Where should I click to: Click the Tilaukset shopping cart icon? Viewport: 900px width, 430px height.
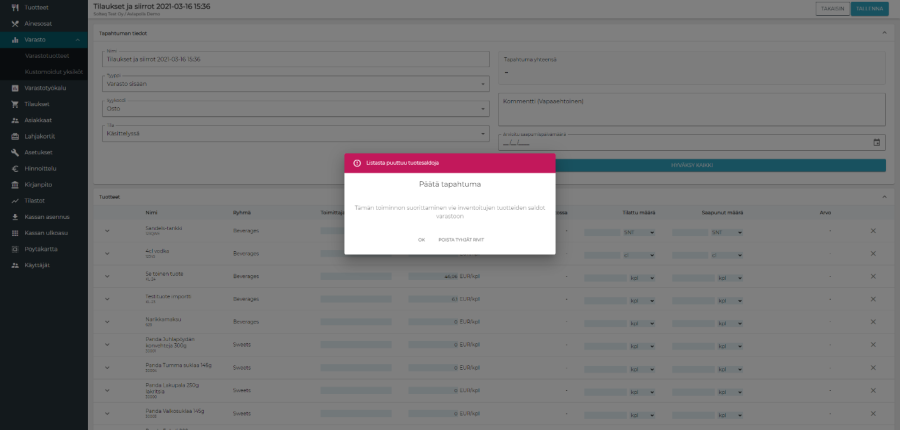15,103
